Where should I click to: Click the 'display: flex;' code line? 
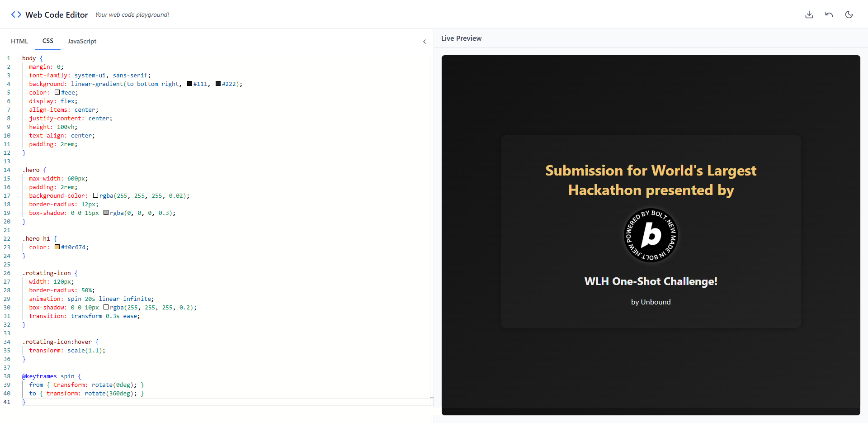[x=53, y=101]
